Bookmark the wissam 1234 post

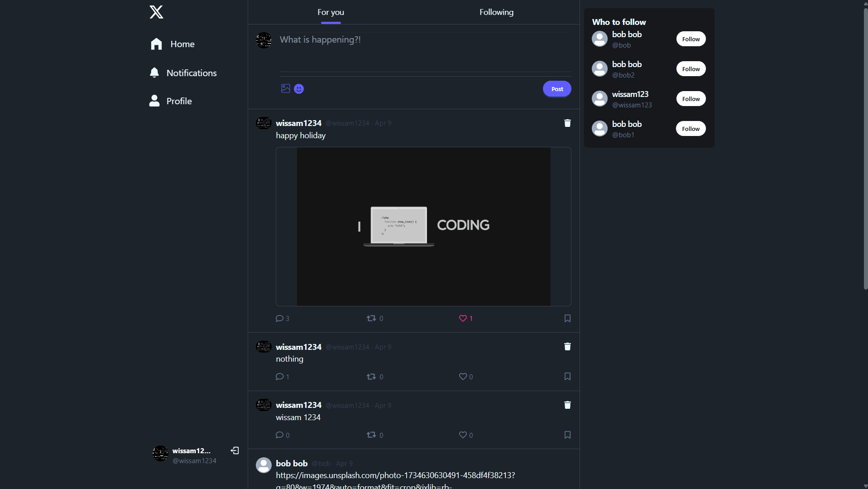click(567, 435)
